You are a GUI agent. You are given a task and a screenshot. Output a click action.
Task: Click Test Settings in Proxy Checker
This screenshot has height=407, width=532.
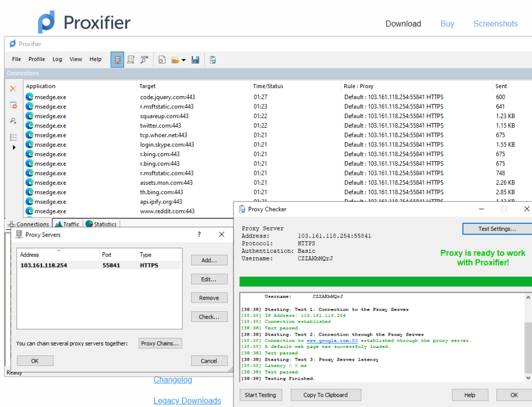[496, 228]
